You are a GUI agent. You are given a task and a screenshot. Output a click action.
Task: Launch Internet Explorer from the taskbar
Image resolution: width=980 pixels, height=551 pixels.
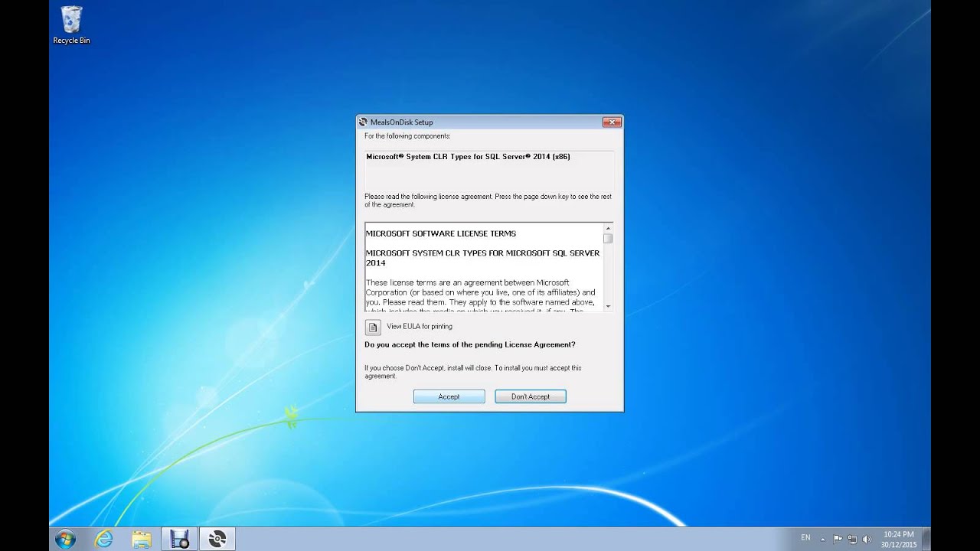point(103,539)
